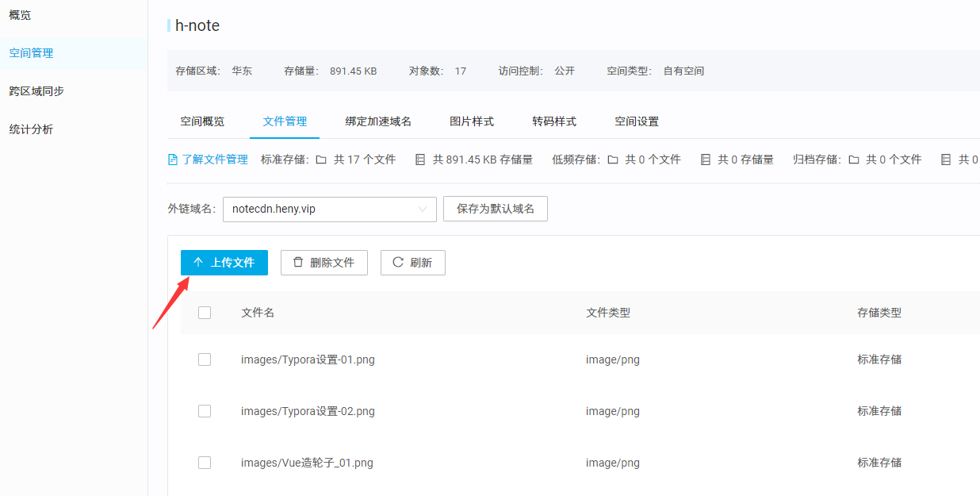The height and width of the screenshot is (496, 980).
Task: Click file name images/Vue造轮子_01.png
Action: 307,463
